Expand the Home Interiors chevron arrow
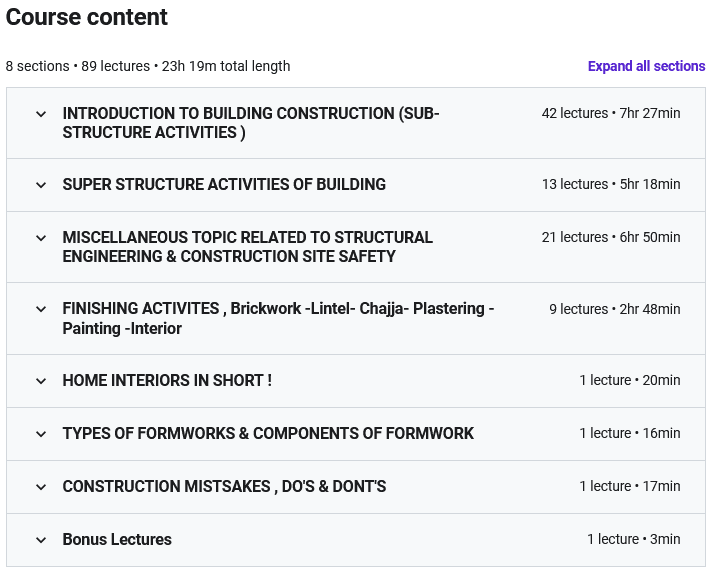The image size is (712, 574). tap(41, 381)
